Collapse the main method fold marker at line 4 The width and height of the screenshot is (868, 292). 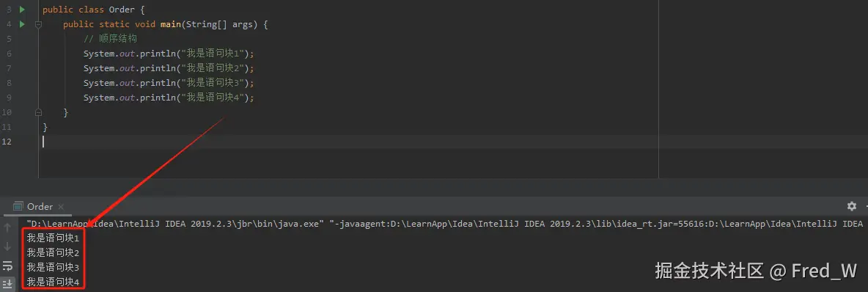tap(38, 24)
